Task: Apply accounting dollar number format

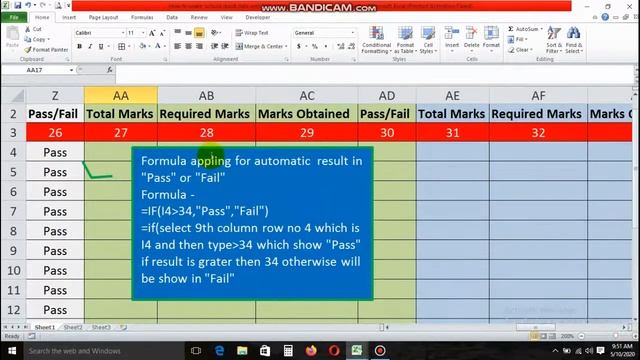Action: pyautogui.click(x=299, y=47)
